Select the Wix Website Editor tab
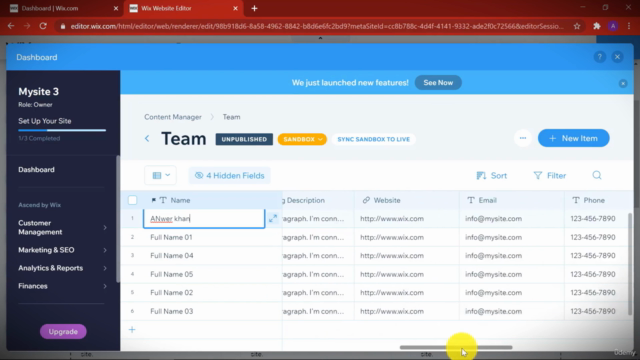This screenshot has height=360, width=640. tap(182, 8)
